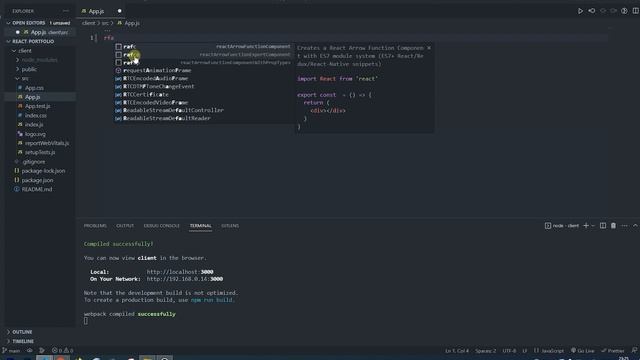640x360 pixels.
Task: Split the terminal panel
Action: (x=602, y=226)
